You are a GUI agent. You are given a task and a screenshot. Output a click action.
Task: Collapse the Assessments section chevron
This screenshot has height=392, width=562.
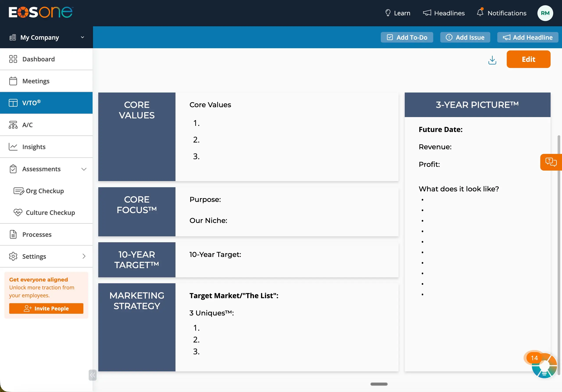point(84,169)
